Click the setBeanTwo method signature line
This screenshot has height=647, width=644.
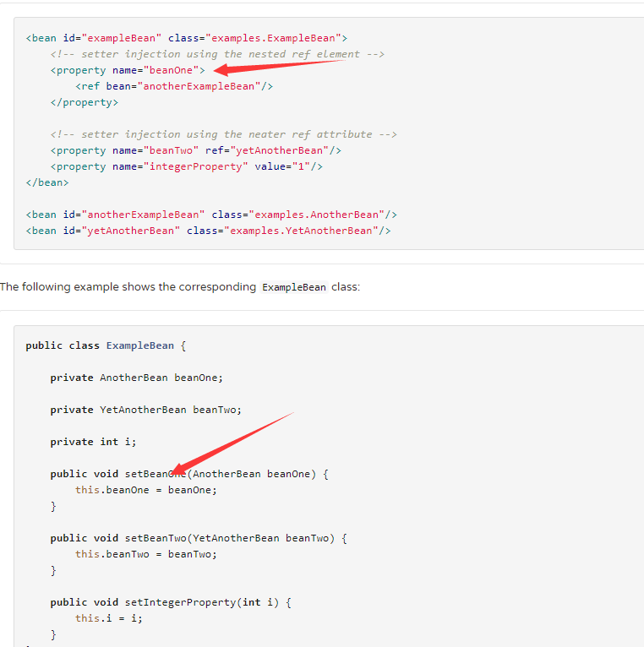click(x=199, y=539)
